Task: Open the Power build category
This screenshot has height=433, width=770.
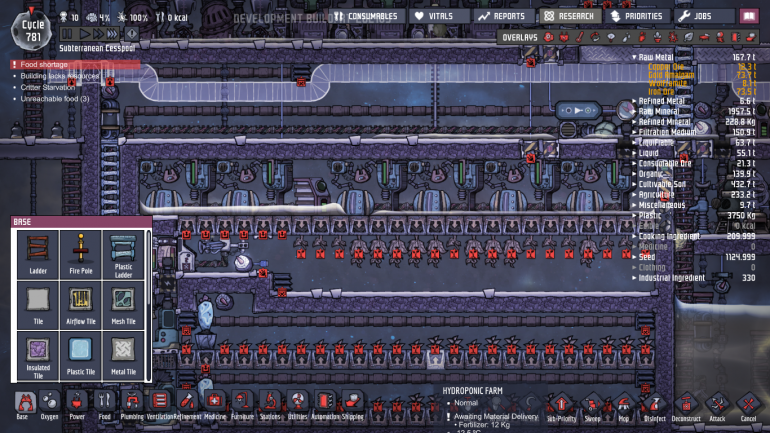Action: coord(77,405)
